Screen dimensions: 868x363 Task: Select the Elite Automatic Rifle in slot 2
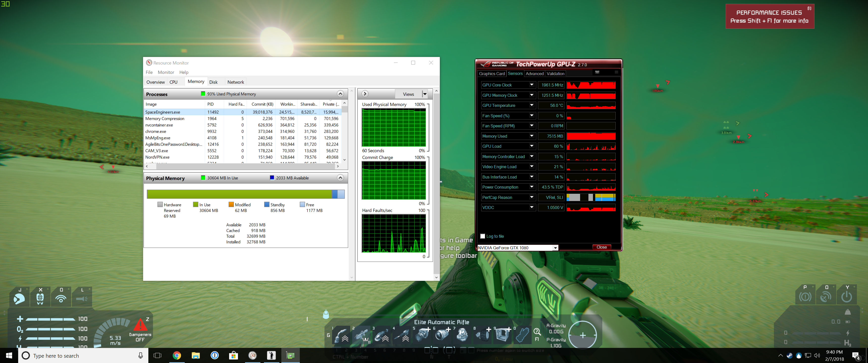362,335
